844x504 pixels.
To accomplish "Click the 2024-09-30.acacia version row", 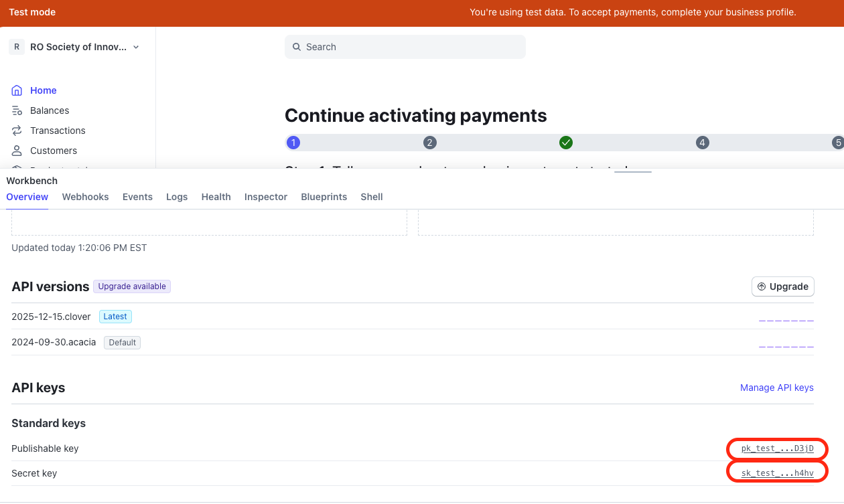I will pos(413,342).
